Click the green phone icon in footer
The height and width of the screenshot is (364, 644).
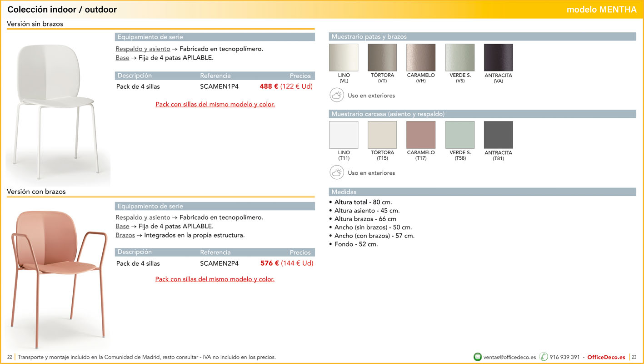point(544,357)
